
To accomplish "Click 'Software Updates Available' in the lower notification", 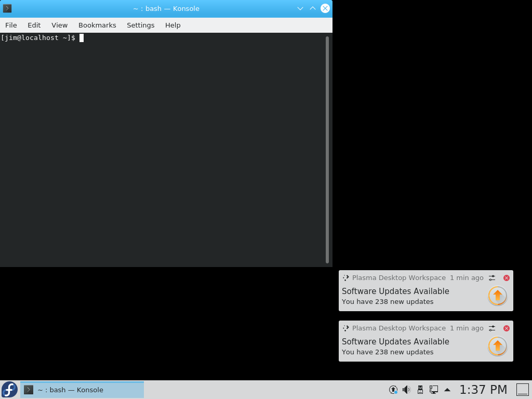I will click(395, 342).
